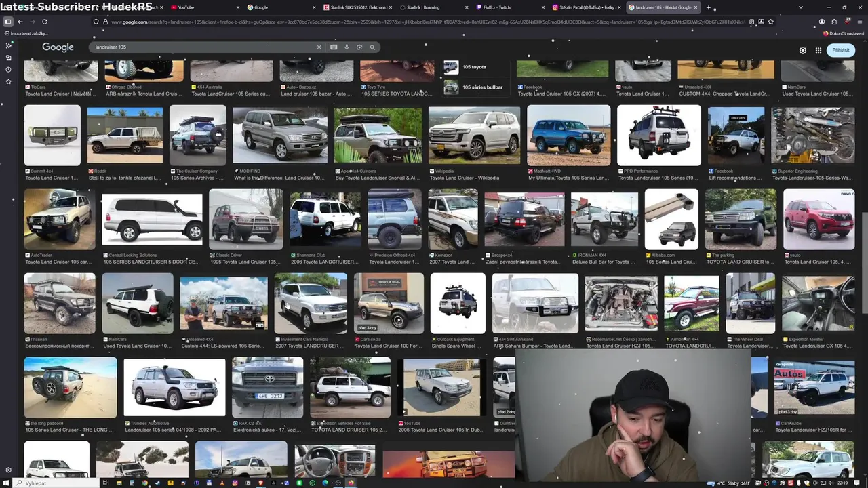Open Summit 4x4 bull bar thumbnail
Image resolution: width=868 pixels, height=488 pixels.
[x=52, y=136]
